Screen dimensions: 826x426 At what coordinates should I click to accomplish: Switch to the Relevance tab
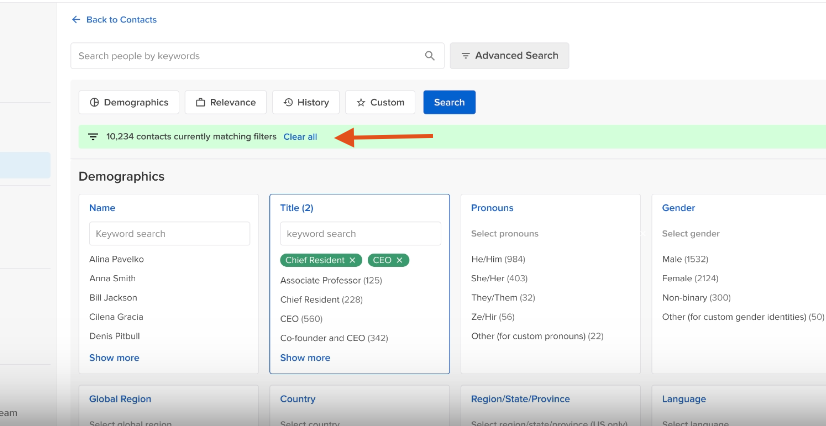click(225, 102)
